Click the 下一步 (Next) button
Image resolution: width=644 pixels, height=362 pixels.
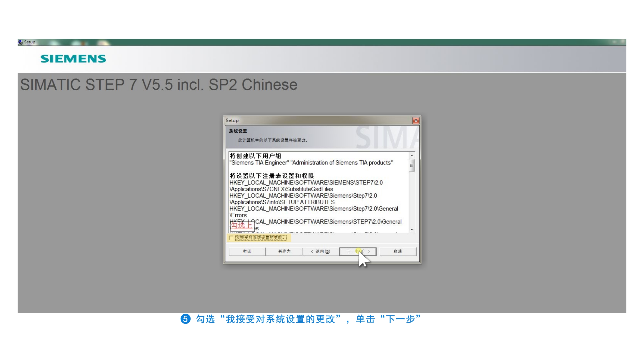click(357, 252)
